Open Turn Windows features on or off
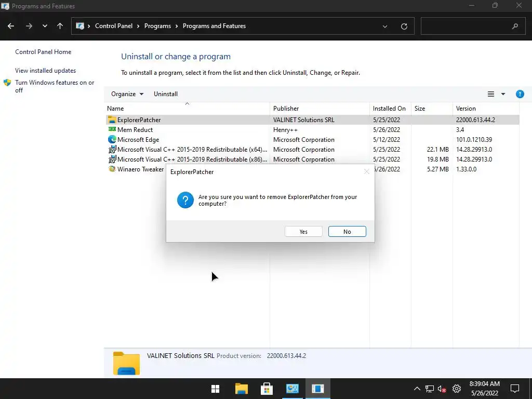Screen dimensions: 532x399 (55, 86)
